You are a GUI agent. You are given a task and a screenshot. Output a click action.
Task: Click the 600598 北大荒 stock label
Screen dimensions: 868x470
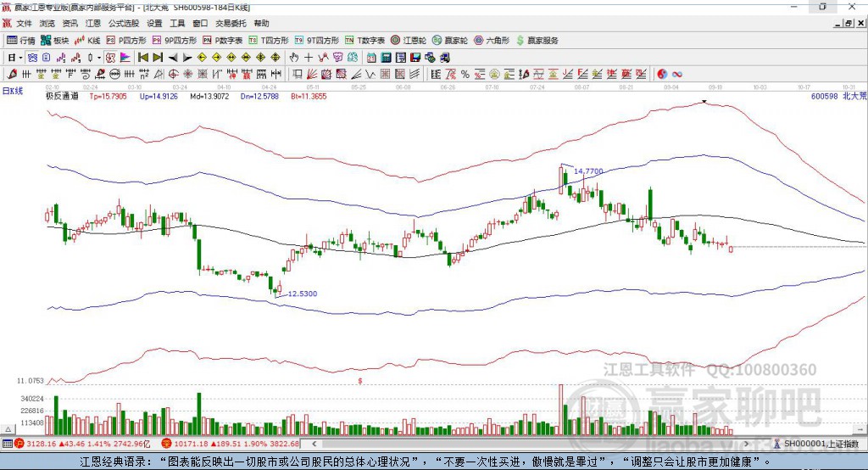838,96
